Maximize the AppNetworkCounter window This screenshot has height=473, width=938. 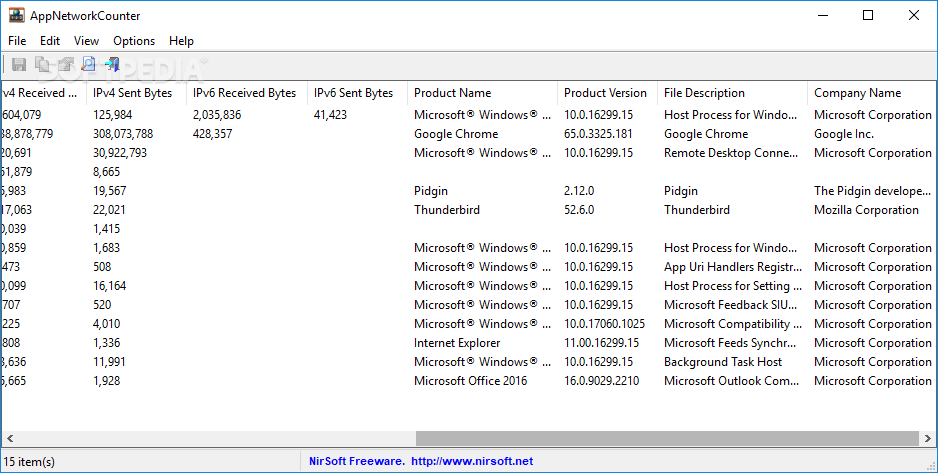click(x=868, y=16)
